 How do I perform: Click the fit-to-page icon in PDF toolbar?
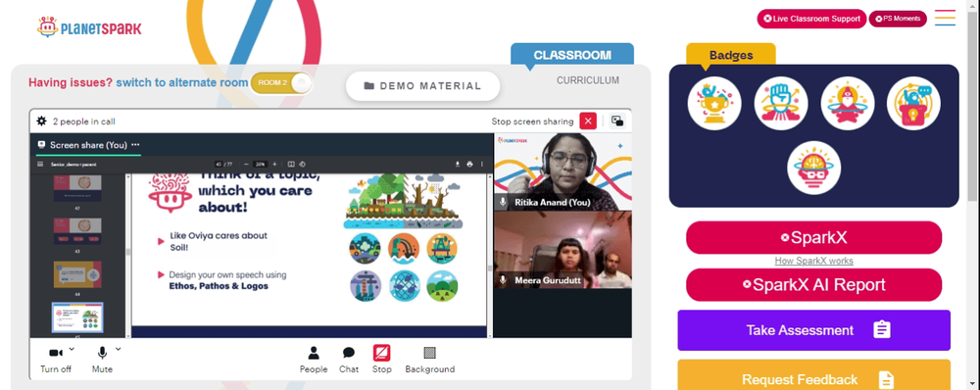[291, 164]
